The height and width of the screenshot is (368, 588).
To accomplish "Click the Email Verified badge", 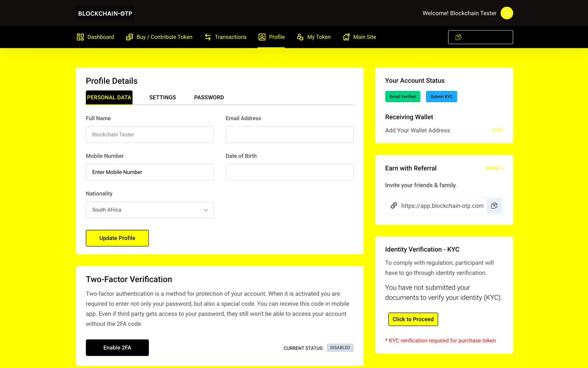I will pos(403,97).
